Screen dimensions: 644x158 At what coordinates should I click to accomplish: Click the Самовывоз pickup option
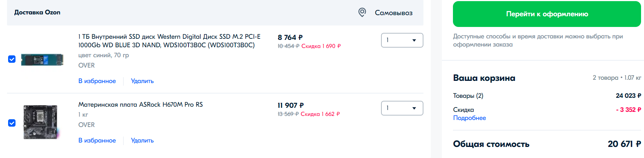pyautogui.click(x=393, y=13)
